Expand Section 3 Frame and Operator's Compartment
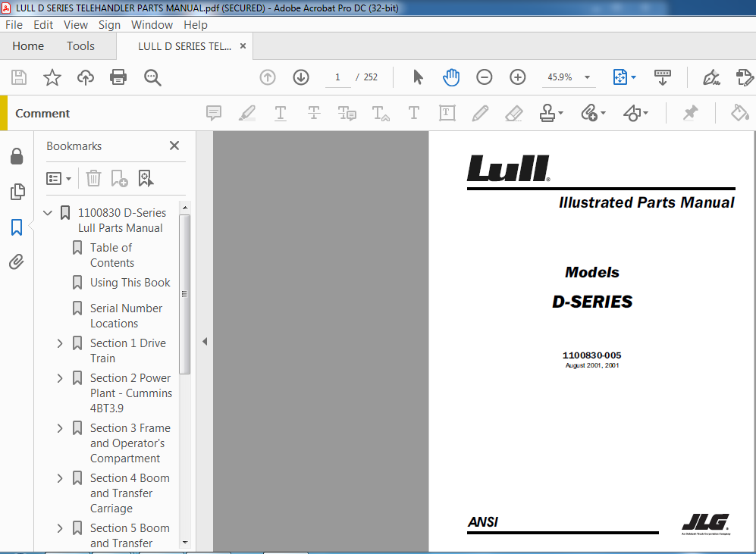 pos(60,428)
